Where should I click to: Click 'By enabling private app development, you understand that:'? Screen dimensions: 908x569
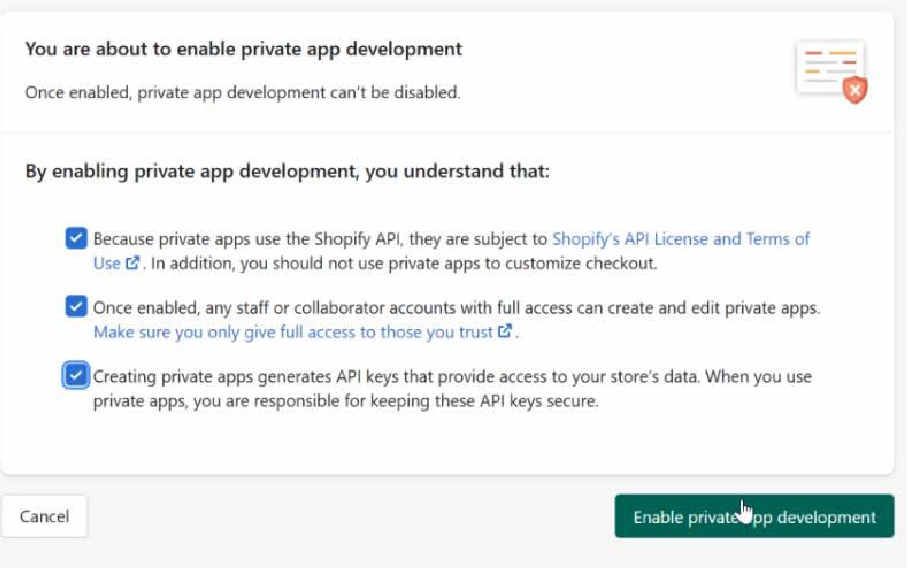[287, 171]
